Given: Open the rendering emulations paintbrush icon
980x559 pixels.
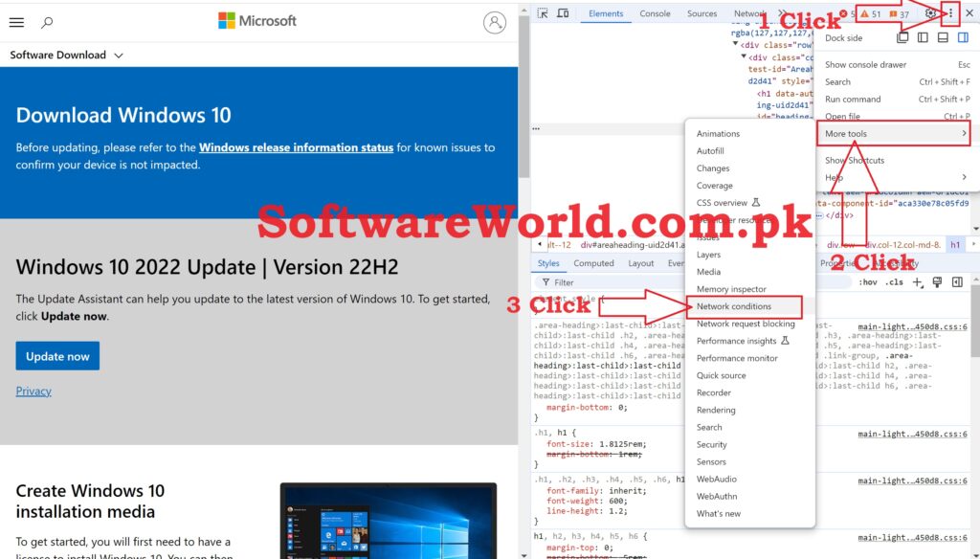Looking at the screenshot, I should click(937, 282).
